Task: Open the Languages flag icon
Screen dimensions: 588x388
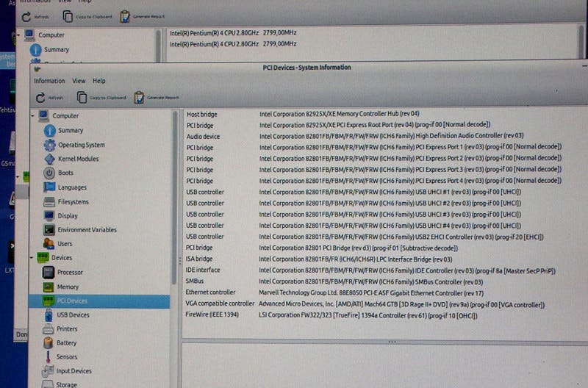Action: (x=49, y=187)
